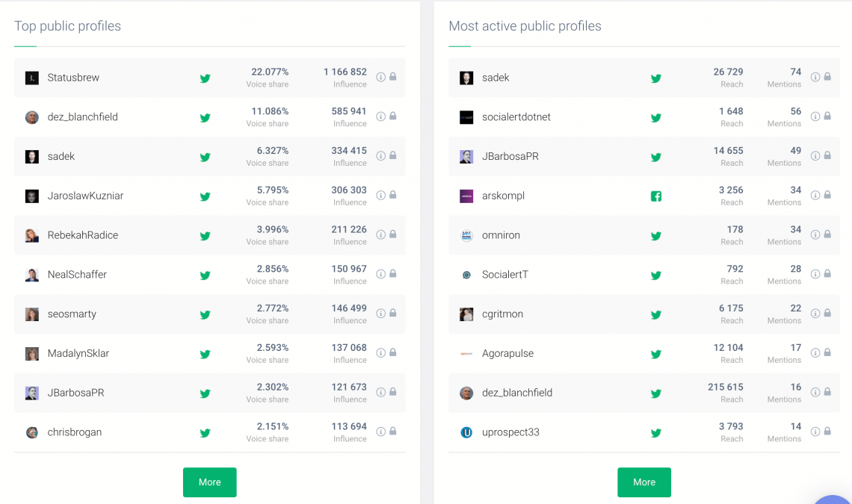The image size is (852, 504).
Task: Click Statusbrew avatar thumbnail
Action: [x=32, y=78]
